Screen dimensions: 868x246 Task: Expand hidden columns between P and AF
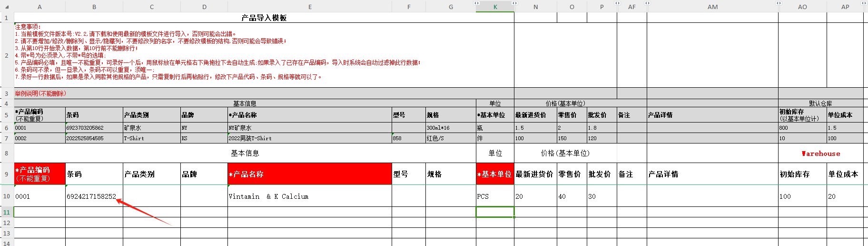coord(617,3)
